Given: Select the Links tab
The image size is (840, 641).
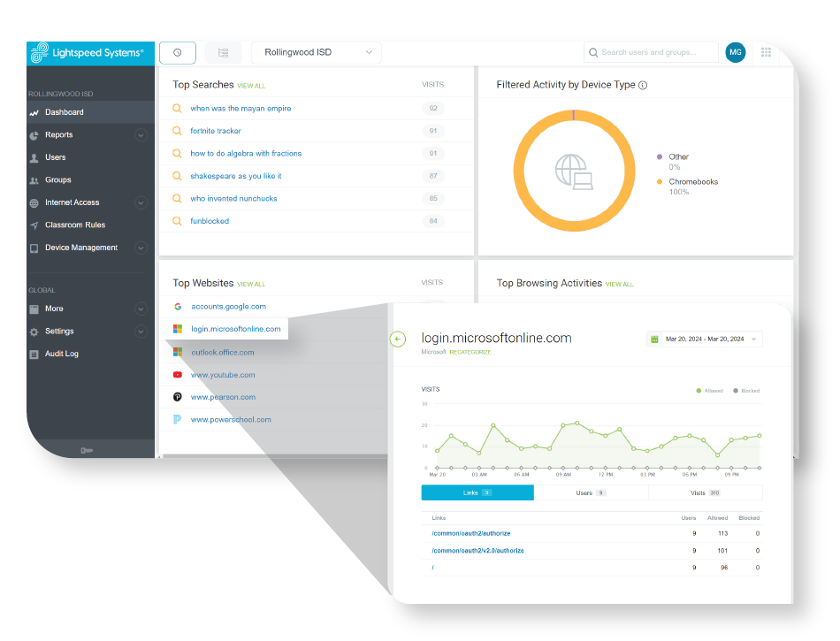Looking at the screenshot, I should (477, 492).
